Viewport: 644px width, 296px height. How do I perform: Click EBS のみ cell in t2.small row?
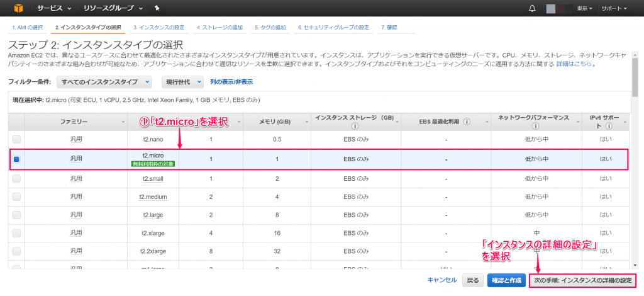pyautogui.click(x=356, y=178)
